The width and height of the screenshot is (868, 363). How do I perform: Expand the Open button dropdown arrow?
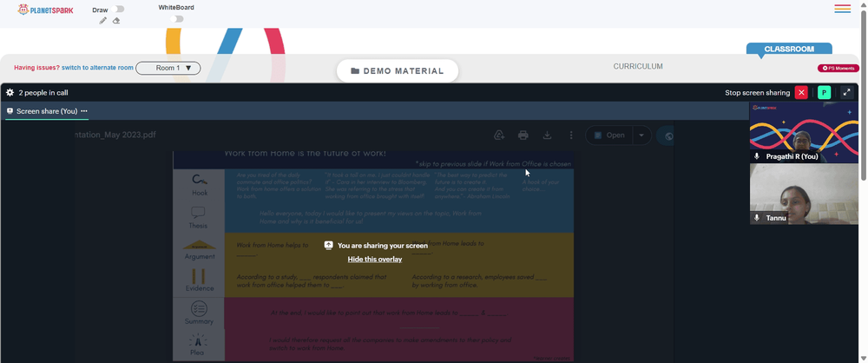[x=642, y=135]
